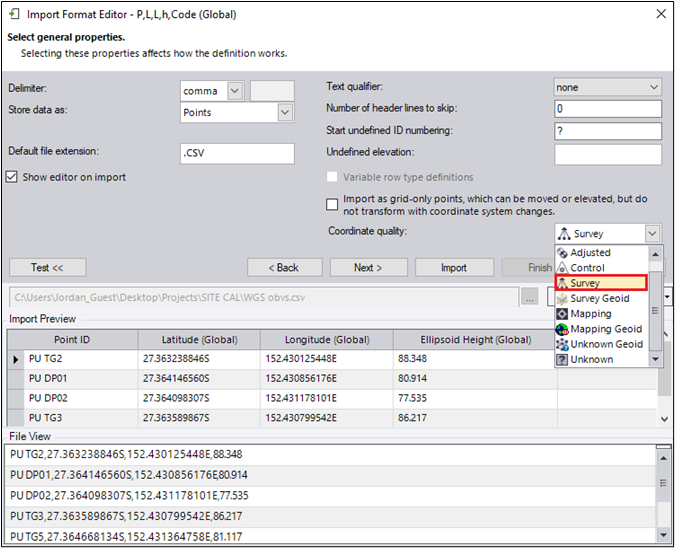This screenshot has height=548, width=675.
Task: Click the Finish button
Action: (x=528, y=267)
